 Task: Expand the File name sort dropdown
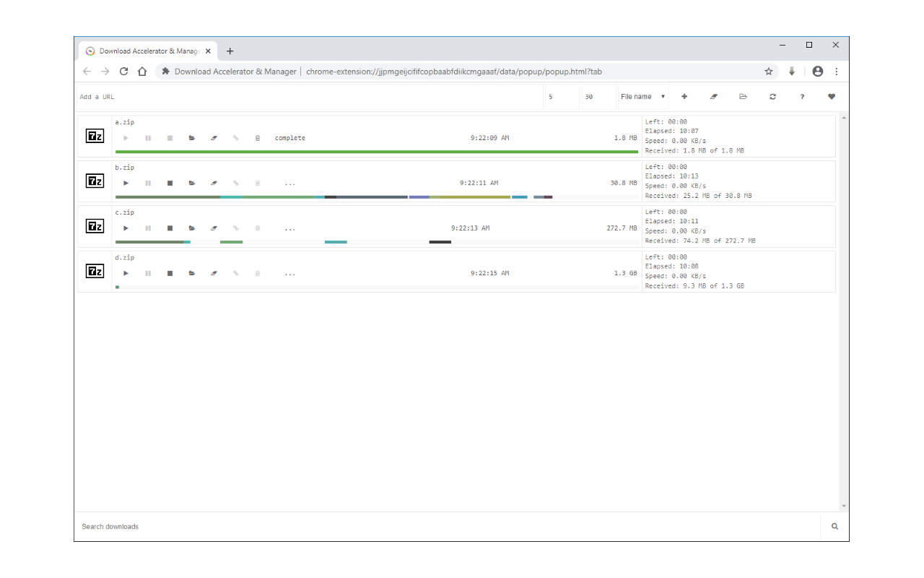click(x=642, y=97)
